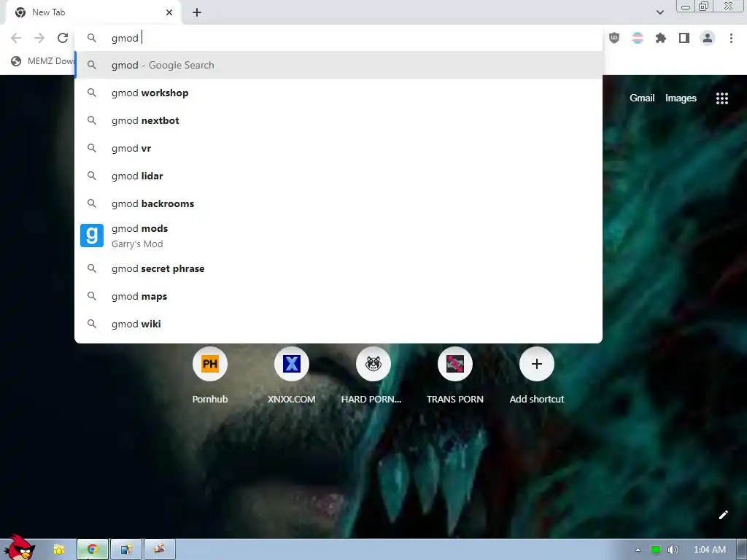
Task: Select the New Tab tab
Action: pos(93,12)
